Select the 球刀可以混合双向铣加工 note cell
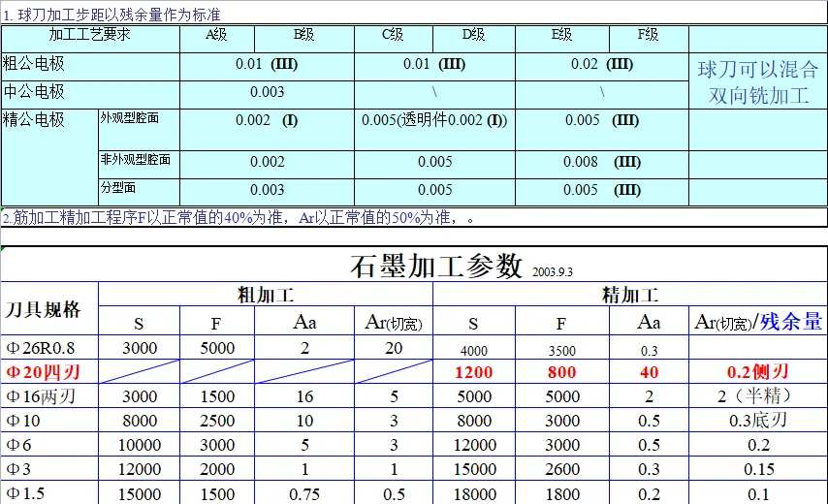 tap(758, 81)
